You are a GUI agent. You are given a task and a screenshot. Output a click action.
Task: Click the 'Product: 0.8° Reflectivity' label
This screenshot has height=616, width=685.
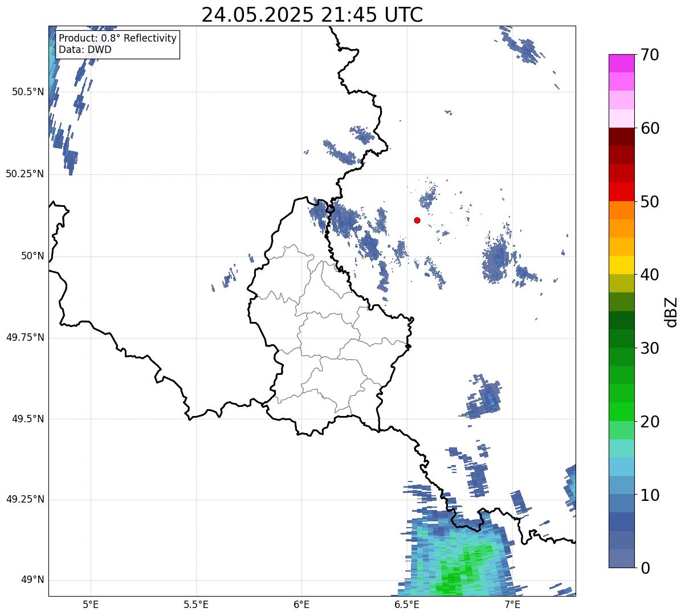(118, 38)
